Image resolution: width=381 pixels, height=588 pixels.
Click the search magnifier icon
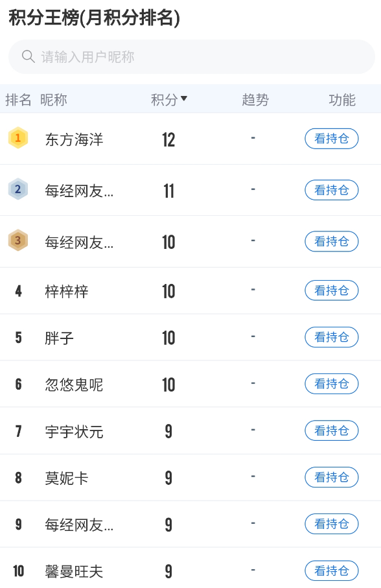(29, 56)
